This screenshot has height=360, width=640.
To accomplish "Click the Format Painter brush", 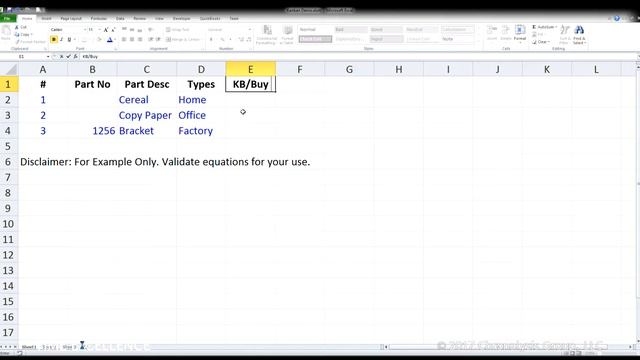I will pyautogui.click(x=17, y=42).
